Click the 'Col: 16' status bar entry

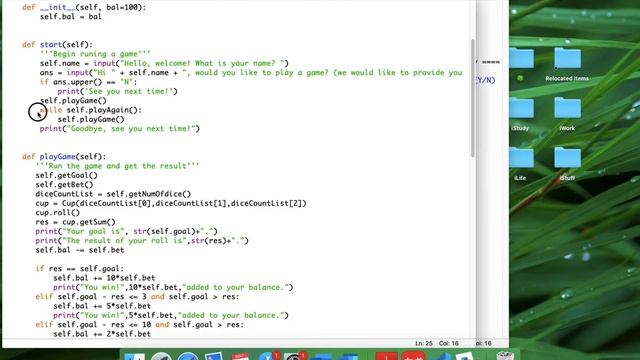coord(449,343)
